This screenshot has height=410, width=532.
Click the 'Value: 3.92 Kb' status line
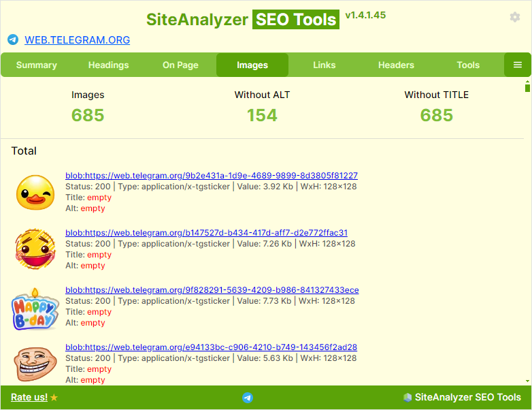tap(211, 187)
